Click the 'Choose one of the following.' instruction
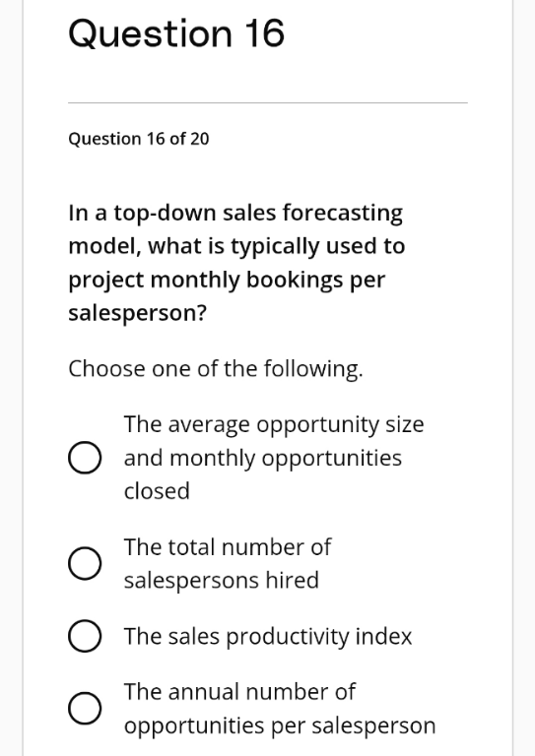Viewport: 535px width, 756px height. click(216, 369)
